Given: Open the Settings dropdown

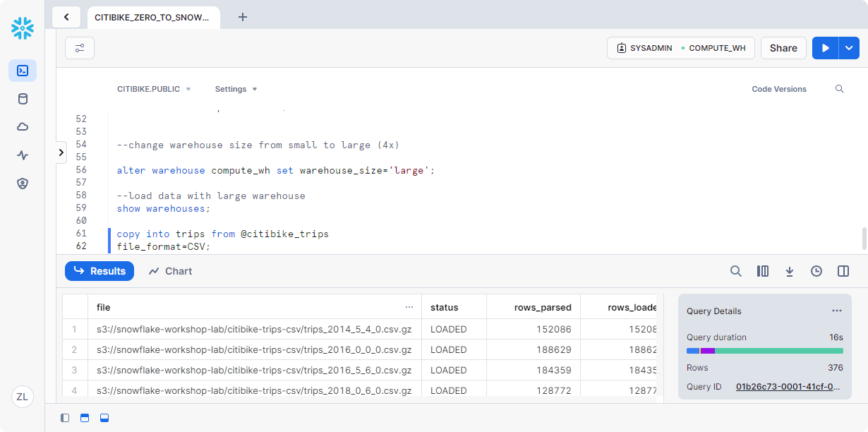Looking at the screenshot, I should pos(236,89).
